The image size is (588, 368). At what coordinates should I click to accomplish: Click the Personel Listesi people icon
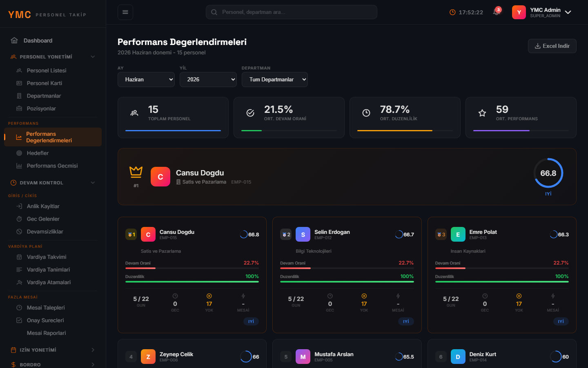(x=19, y=70)
